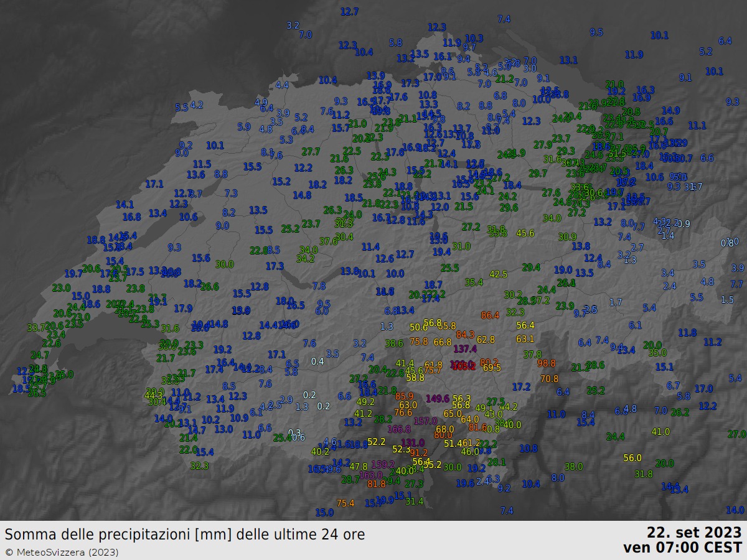Click the green '35.4' reading
Screen dimensions: 747x560
click(474, 282)
